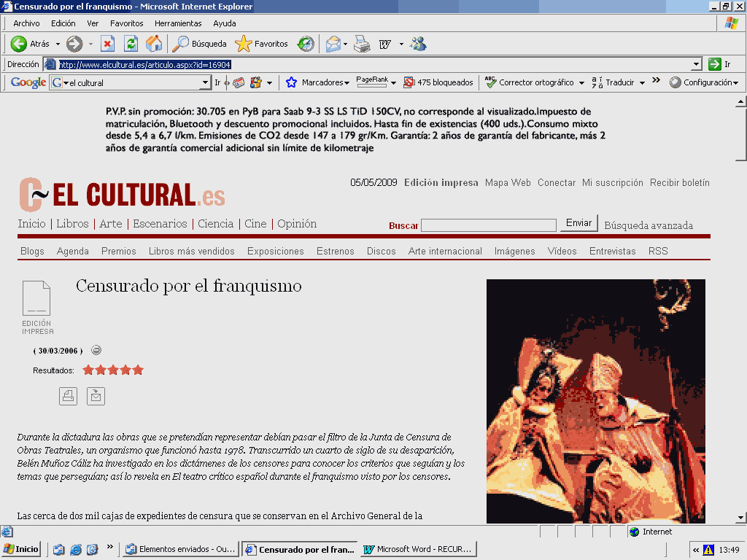Open Favoritos star button
Viewport: 747px width, 560px height.
[x=262, y=44]
